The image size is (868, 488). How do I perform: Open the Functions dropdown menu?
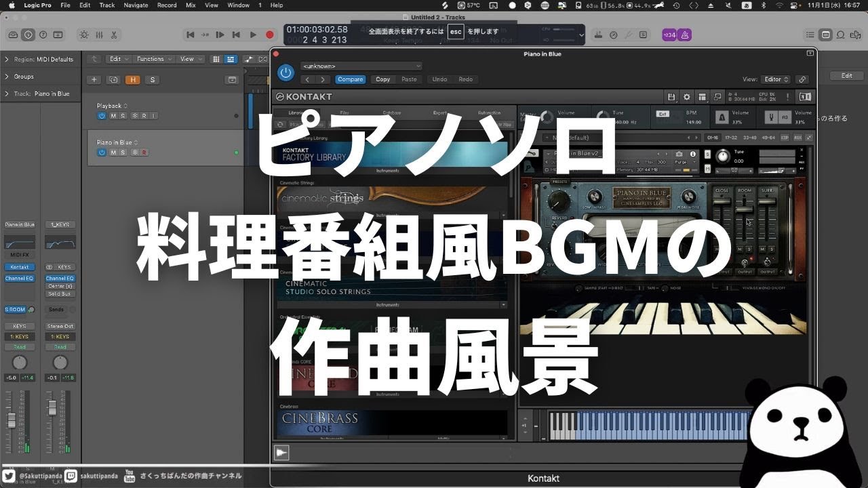pos(154,59)
